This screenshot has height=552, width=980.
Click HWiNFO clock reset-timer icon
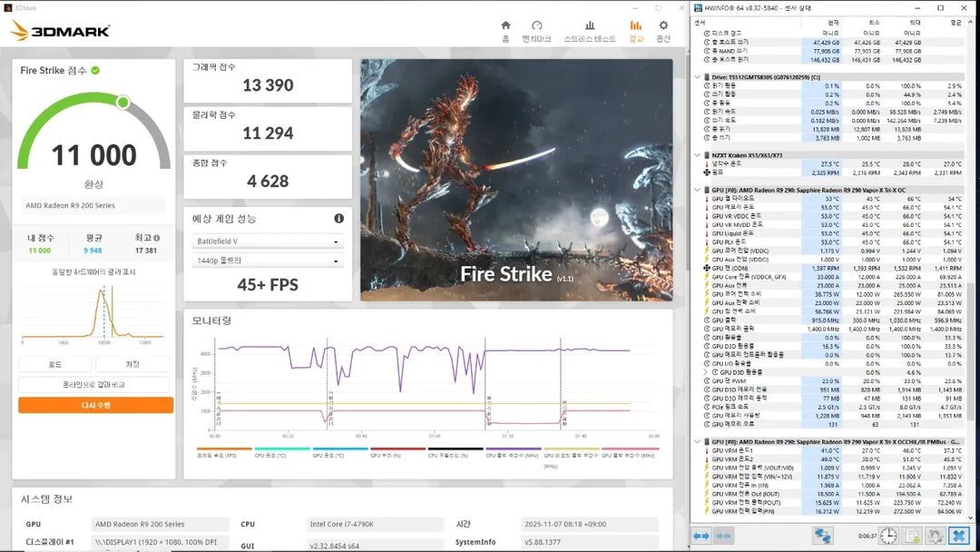pos(888,536)
